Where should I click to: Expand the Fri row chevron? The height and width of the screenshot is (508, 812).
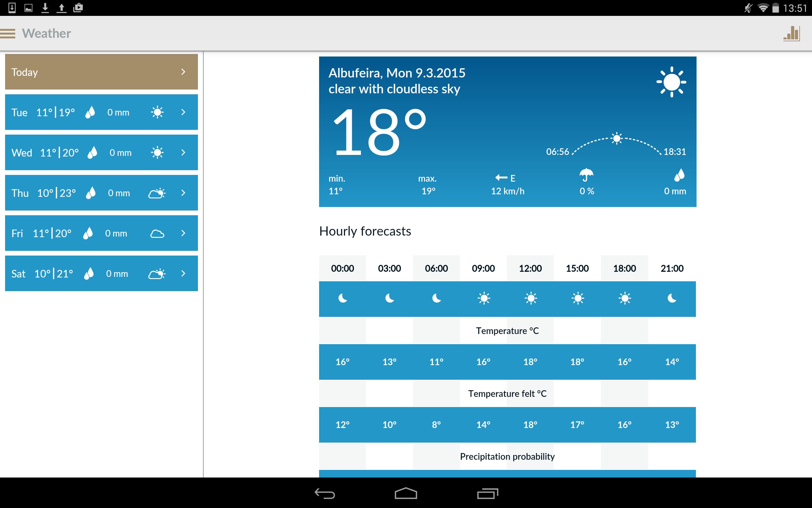tap(183, 233)
